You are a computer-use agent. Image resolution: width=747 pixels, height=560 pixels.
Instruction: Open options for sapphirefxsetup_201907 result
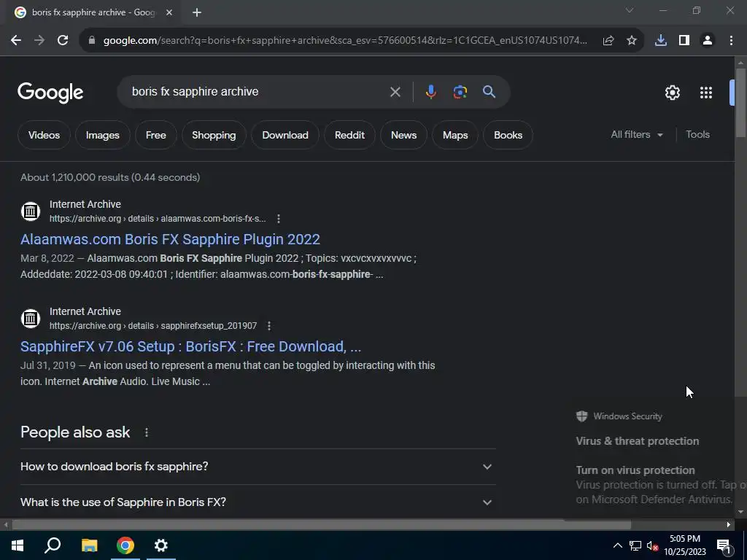[x=269, y=326]
